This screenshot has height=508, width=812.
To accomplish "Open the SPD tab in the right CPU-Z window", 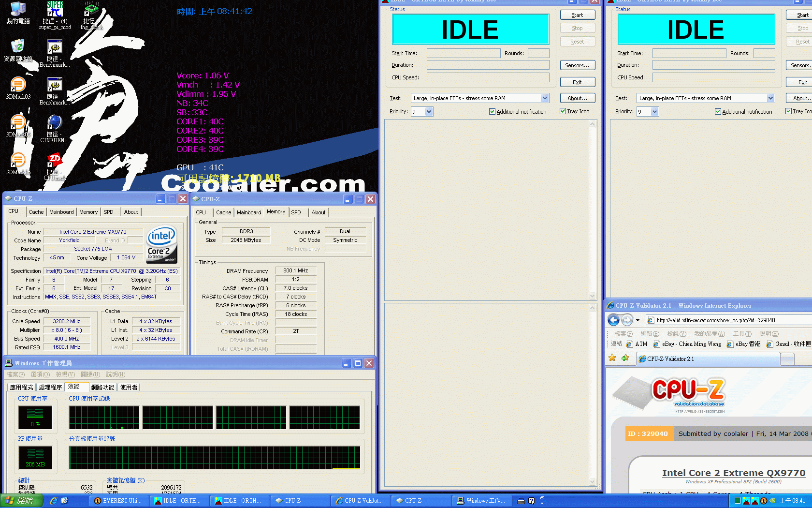I will tap(296, 212).
